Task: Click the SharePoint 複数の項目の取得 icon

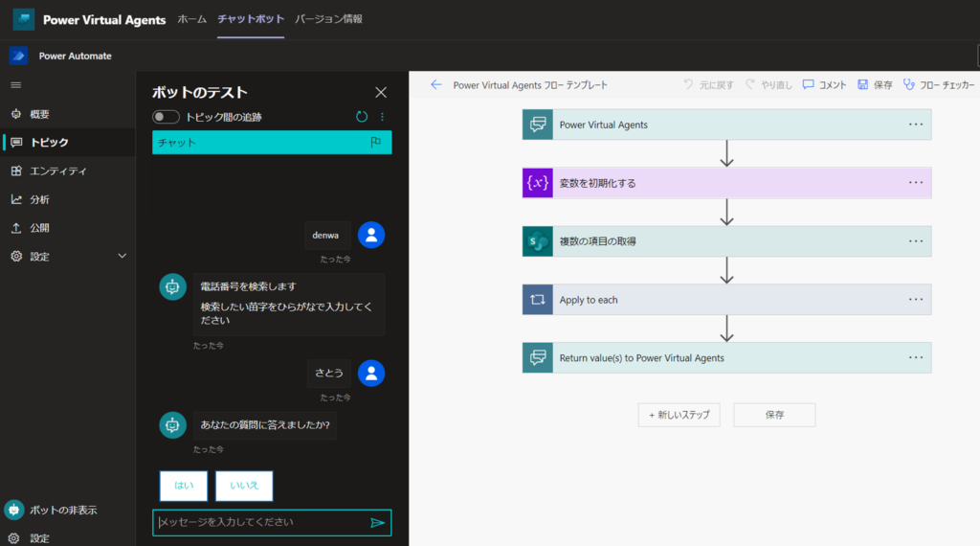Action: [538, 241]
